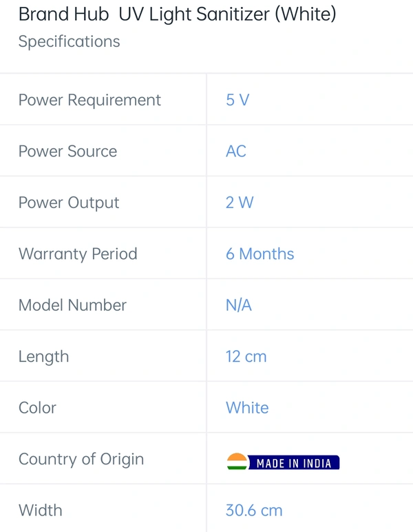Select the AC power source value
This screenshot has width=413, height=532.
pyautogui.click(x=236, y=152)
